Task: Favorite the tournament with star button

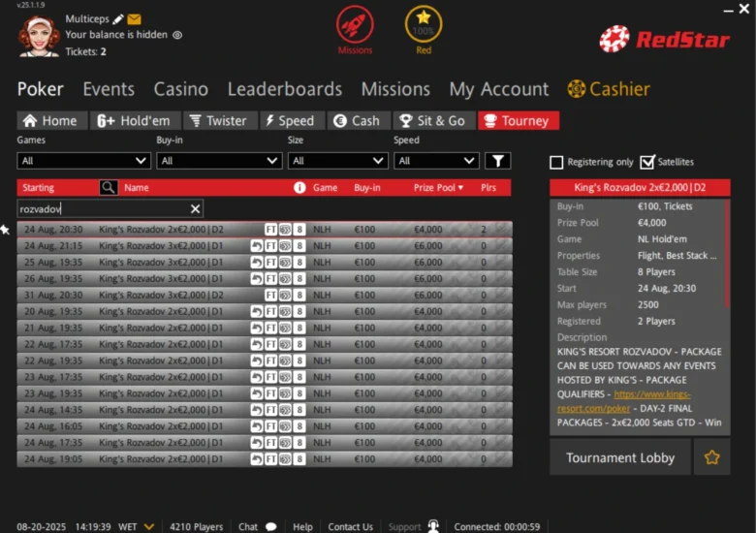Action: (x=712, y=457)
